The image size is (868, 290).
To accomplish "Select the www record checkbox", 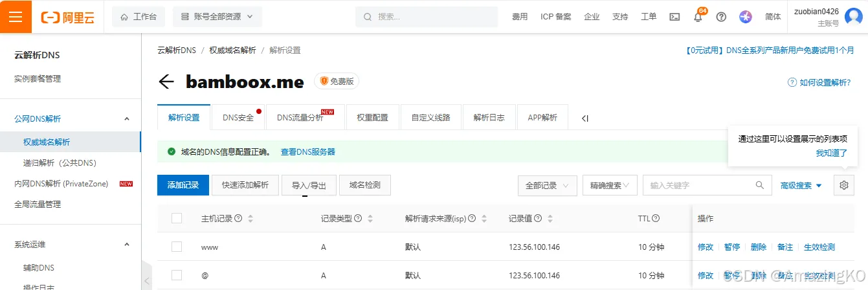I will [177, 247].
